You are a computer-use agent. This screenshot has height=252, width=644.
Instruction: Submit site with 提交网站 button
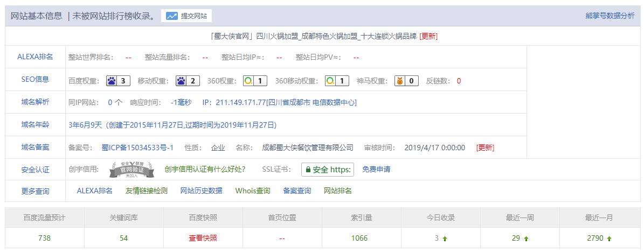pos(186,16)
